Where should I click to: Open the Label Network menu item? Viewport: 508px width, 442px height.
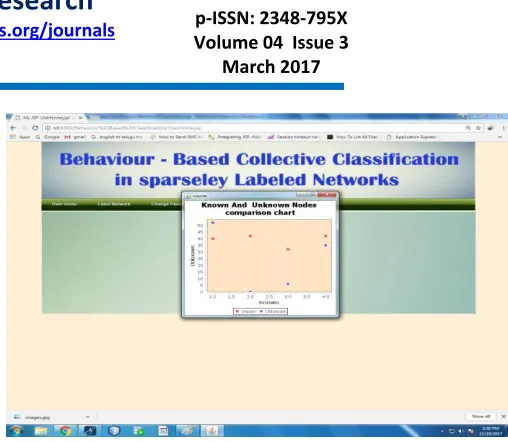point(114,204)
